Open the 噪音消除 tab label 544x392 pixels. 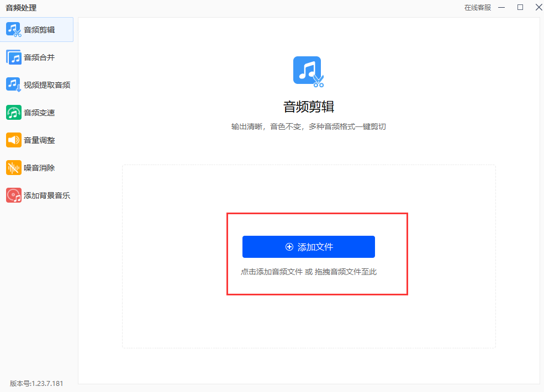tap(39, 168)
